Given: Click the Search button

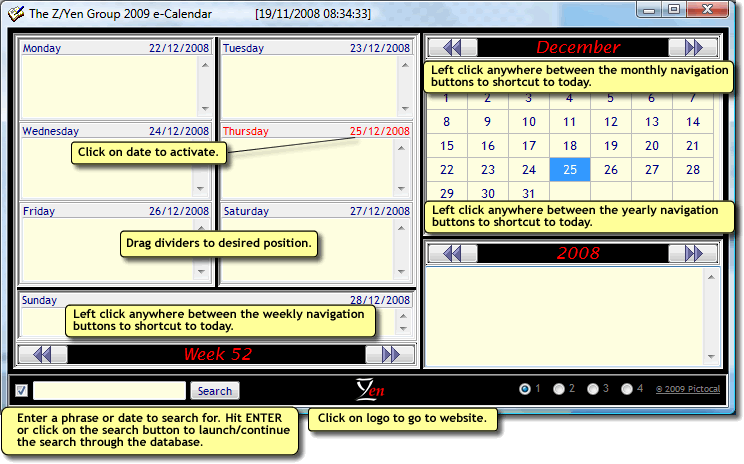Looking at the screenshot, I should point(215,391).
